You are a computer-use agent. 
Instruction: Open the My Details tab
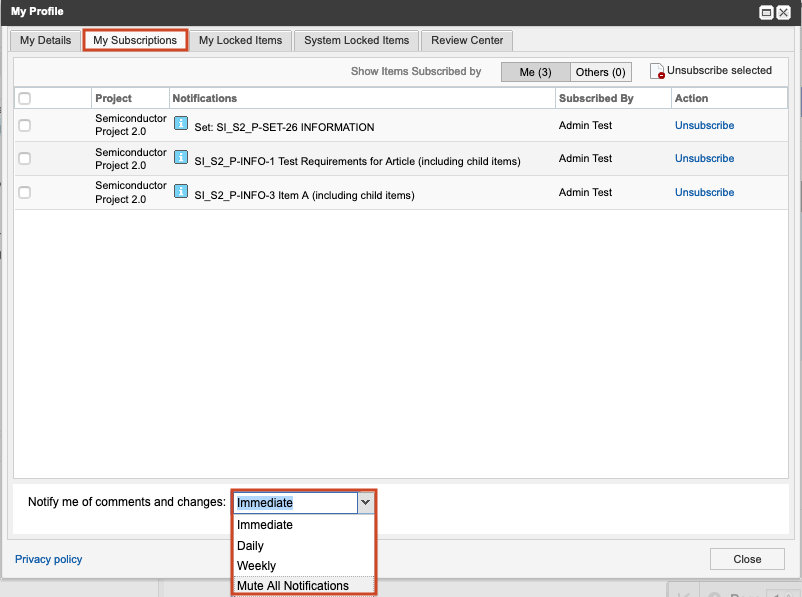point(46,40)
